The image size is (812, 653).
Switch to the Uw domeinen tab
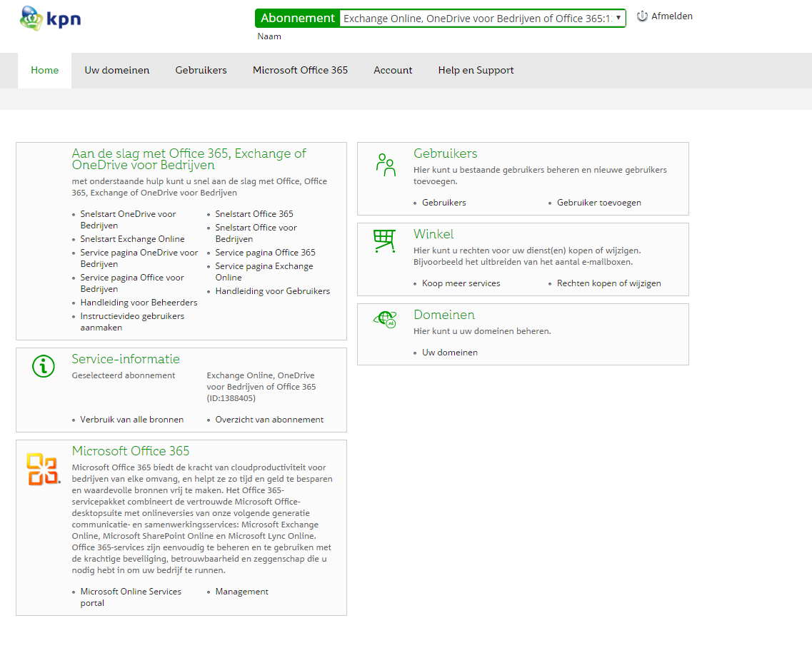pyautogui.click(x=116, y=70)
